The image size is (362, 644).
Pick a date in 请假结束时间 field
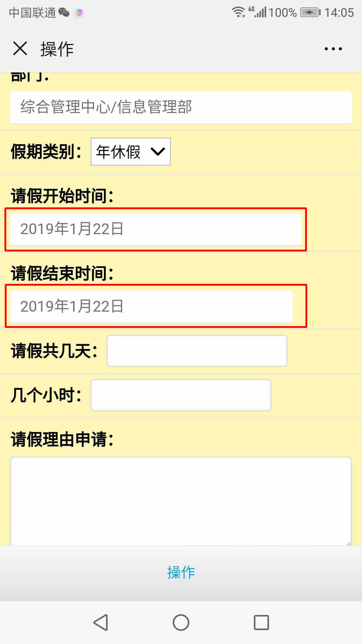click(151, 306)
